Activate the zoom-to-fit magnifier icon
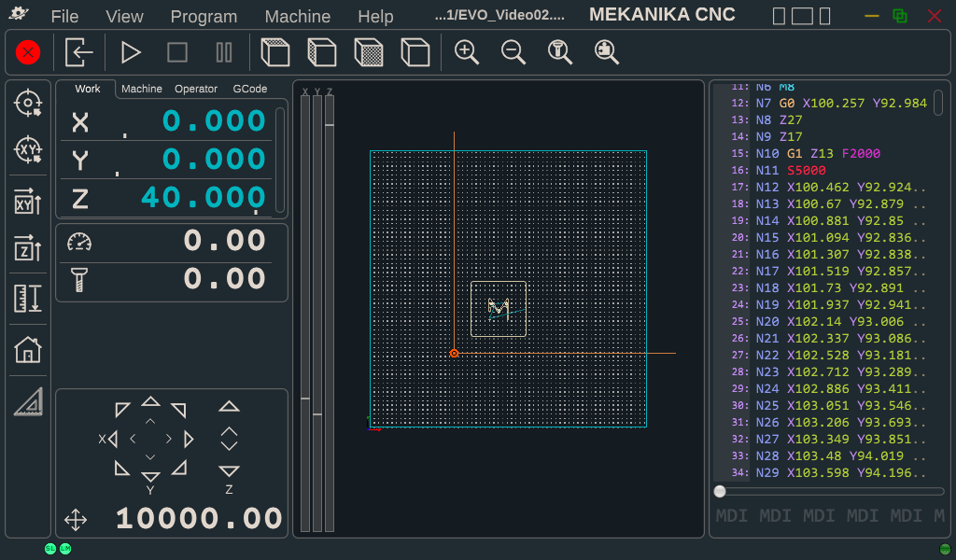 (x=606, y=52)
